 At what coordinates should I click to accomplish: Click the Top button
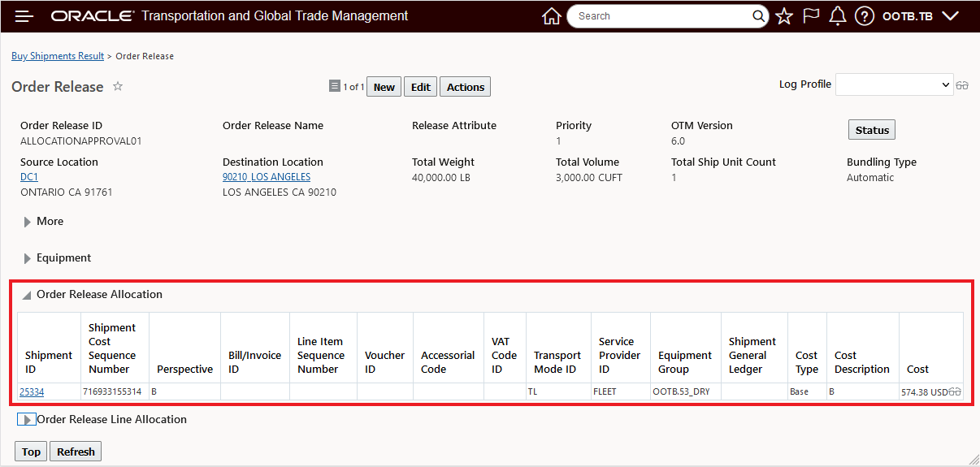pos(32,452)
